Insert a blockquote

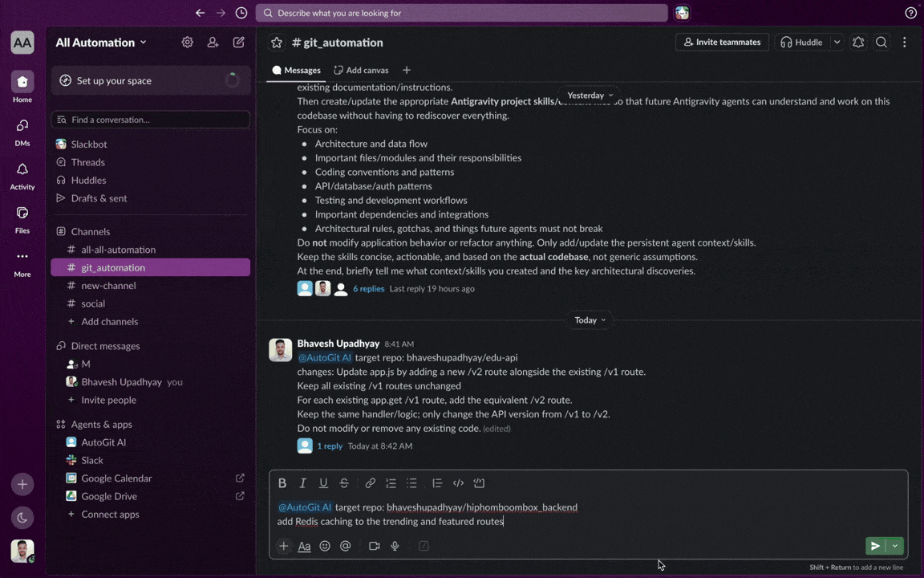click(437, 483)
